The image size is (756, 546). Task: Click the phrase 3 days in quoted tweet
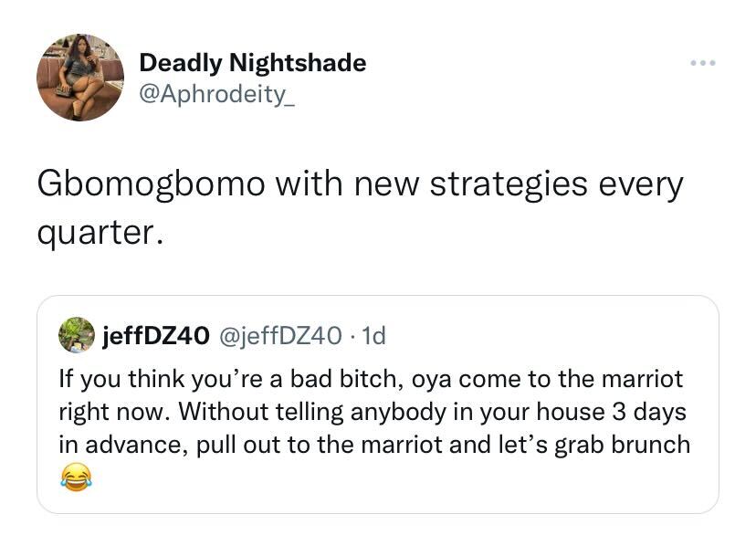pos(647,411)
